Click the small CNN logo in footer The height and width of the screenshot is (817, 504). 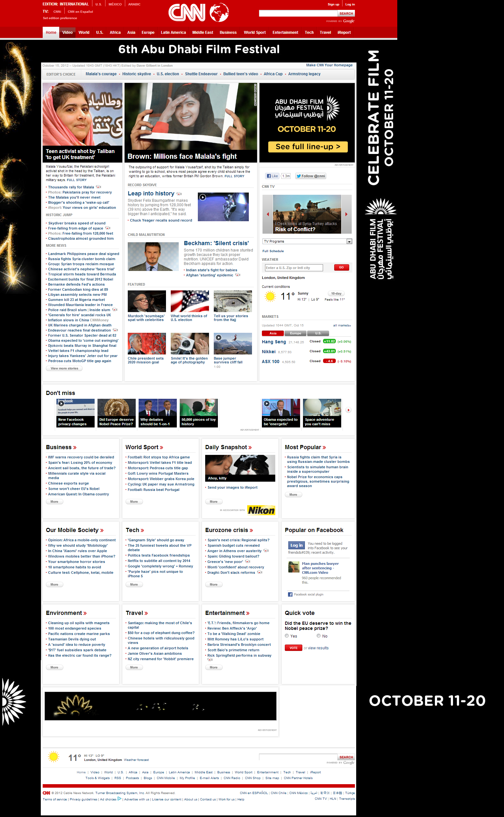tap(46, 793)
